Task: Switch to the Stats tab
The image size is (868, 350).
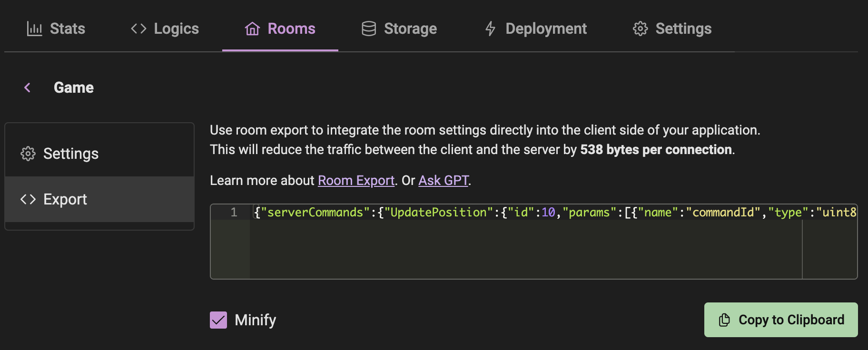Action: [56, 29]
